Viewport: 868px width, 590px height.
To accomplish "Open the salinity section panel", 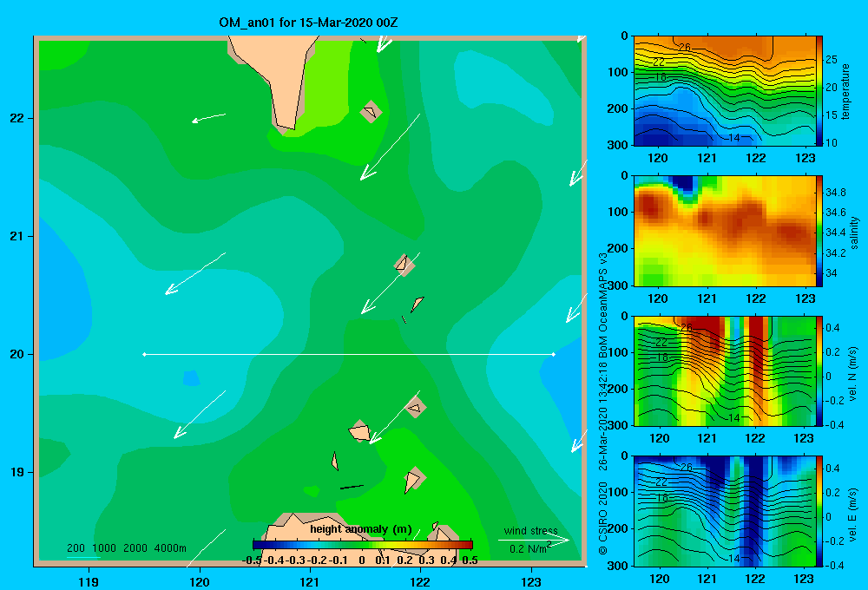I will point(725,231).
